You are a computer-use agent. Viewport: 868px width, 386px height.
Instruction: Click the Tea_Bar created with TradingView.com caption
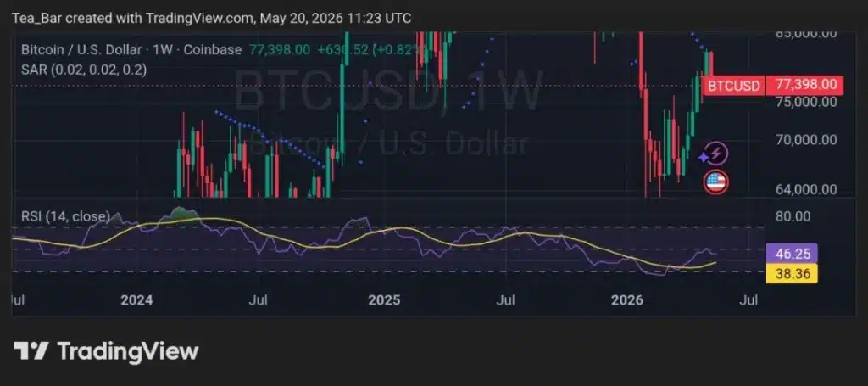tap(211, 18)
